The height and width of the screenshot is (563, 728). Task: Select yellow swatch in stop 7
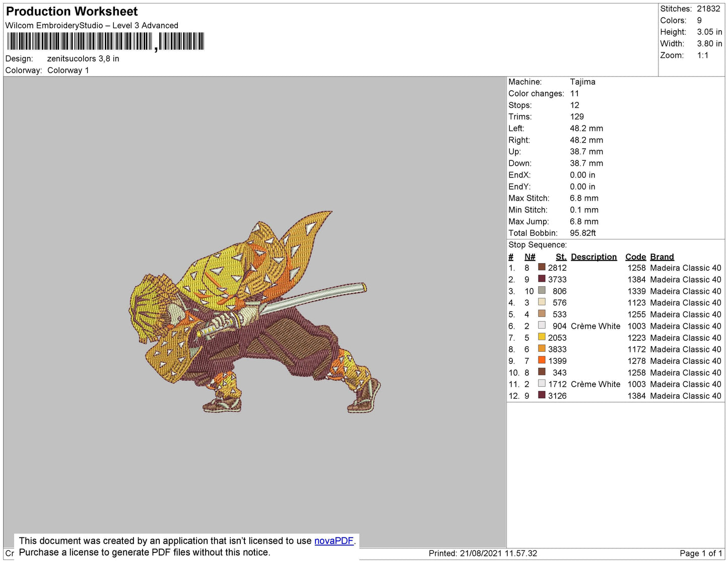point(542,337)
